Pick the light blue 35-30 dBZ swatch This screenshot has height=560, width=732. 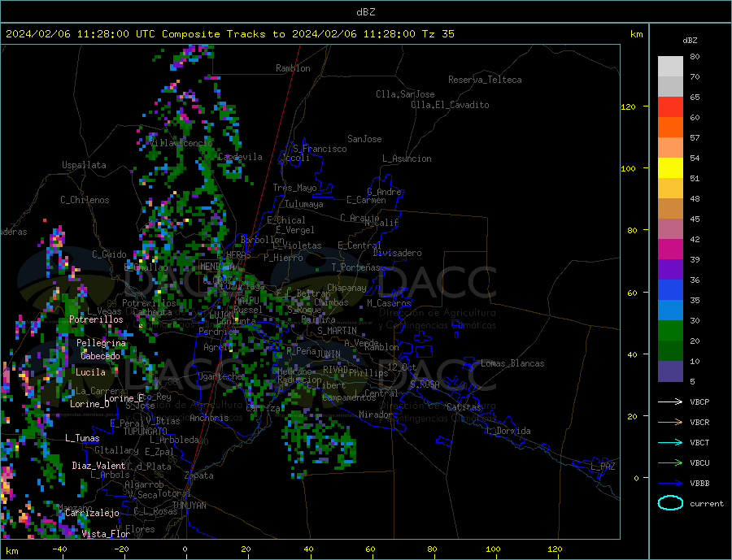pos(670,310)
